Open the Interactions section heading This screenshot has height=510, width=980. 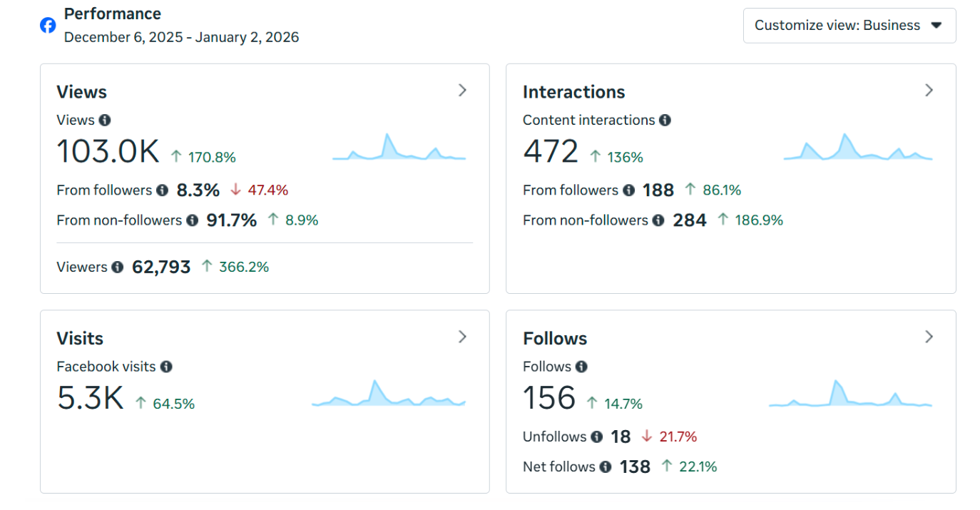coord(573,91)
